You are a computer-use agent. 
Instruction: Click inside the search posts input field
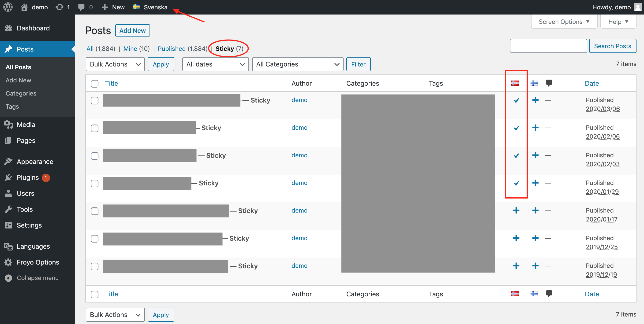coord(548,46)
